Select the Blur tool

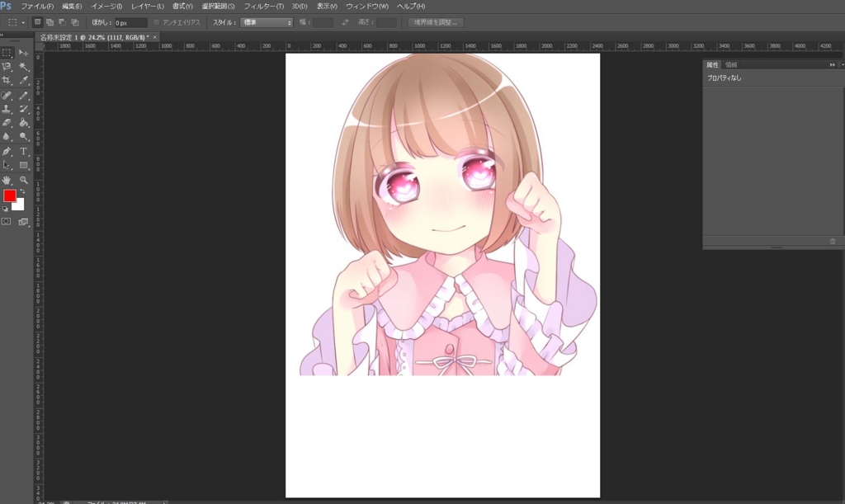(7, 137)
